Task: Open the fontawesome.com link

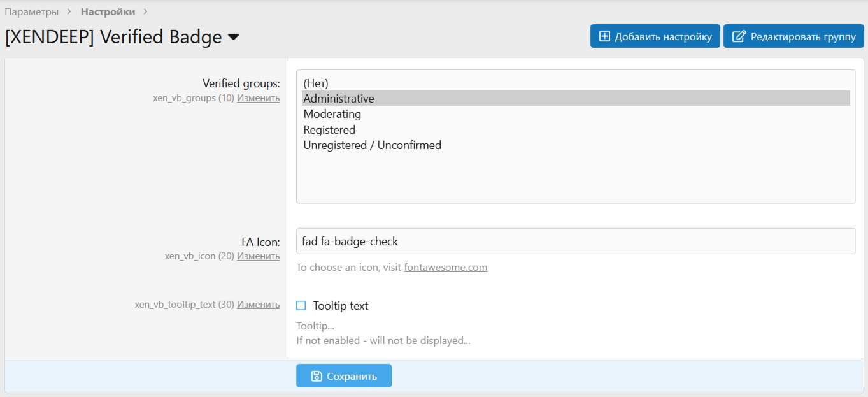Action: pos(445,268)
